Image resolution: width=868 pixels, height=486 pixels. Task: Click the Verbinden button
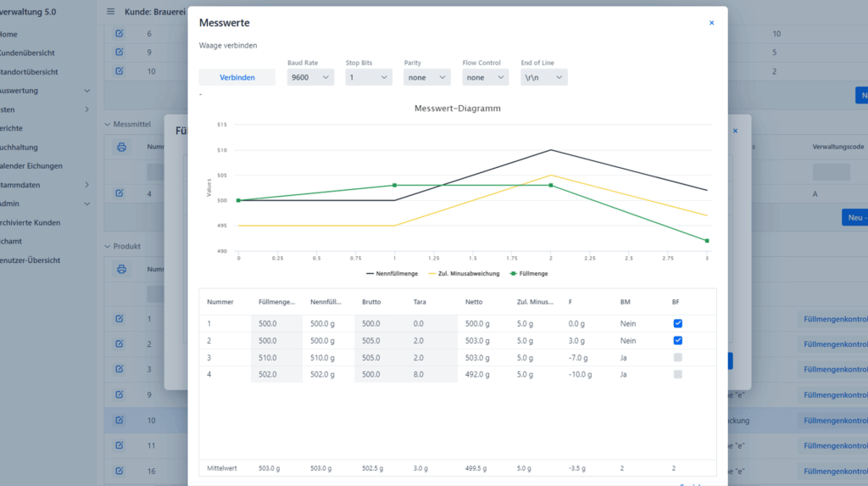237,77
